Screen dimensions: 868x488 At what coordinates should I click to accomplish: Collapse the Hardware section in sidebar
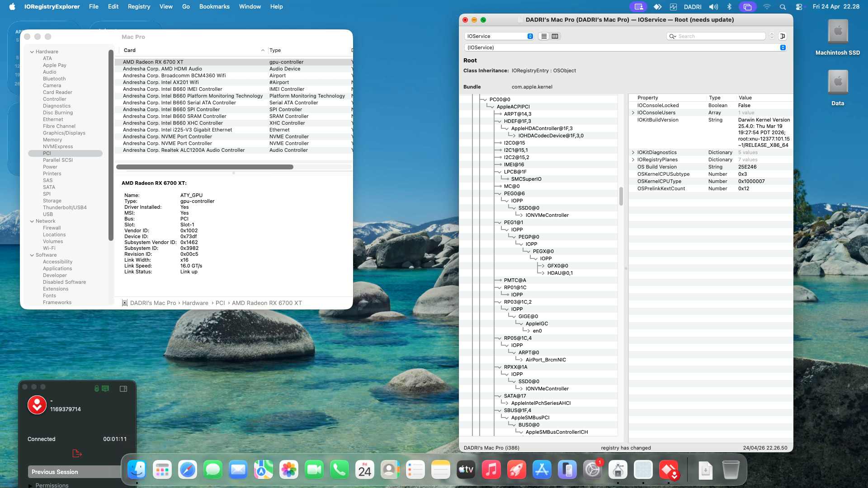32,52
